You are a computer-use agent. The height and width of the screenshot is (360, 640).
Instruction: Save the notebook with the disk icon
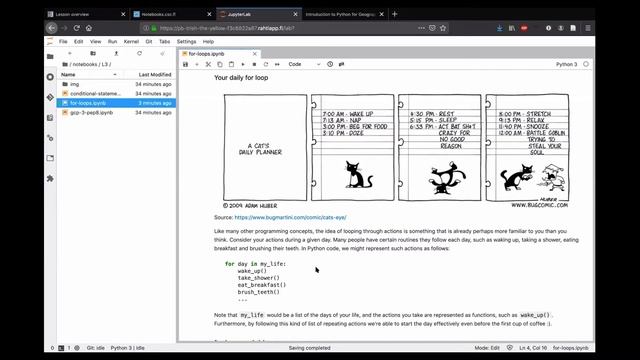tap(185, 64)
